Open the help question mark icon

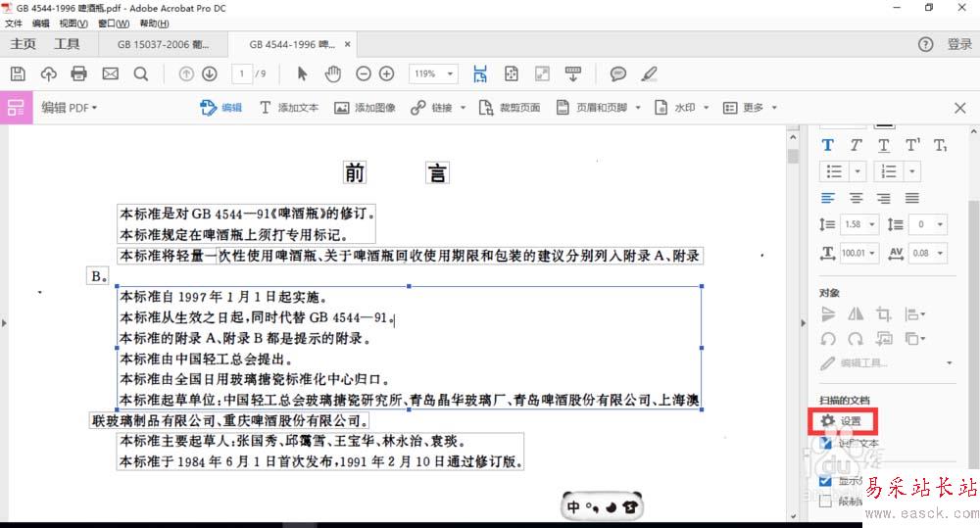tap(926, 44)
